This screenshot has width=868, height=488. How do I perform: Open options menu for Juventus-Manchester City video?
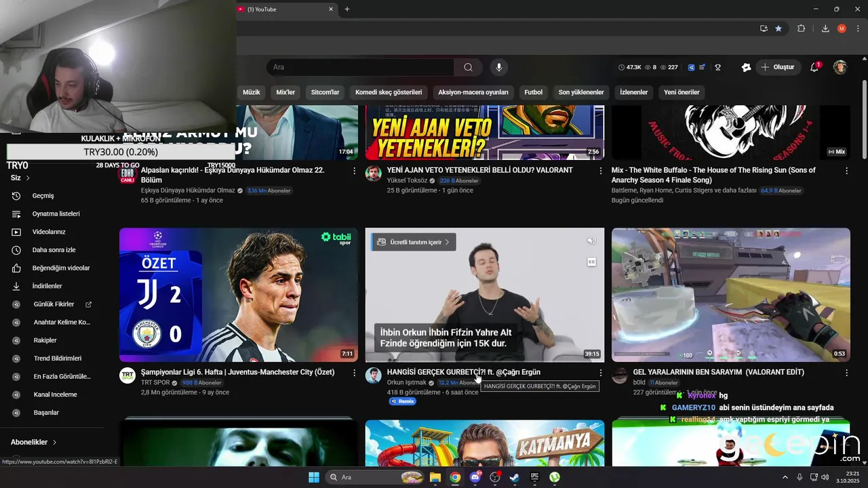354,373
